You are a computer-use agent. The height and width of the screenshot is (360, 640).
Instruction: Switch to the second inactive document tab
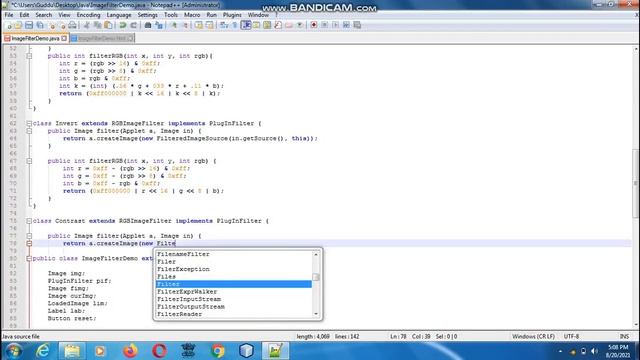tap(102, 38)
